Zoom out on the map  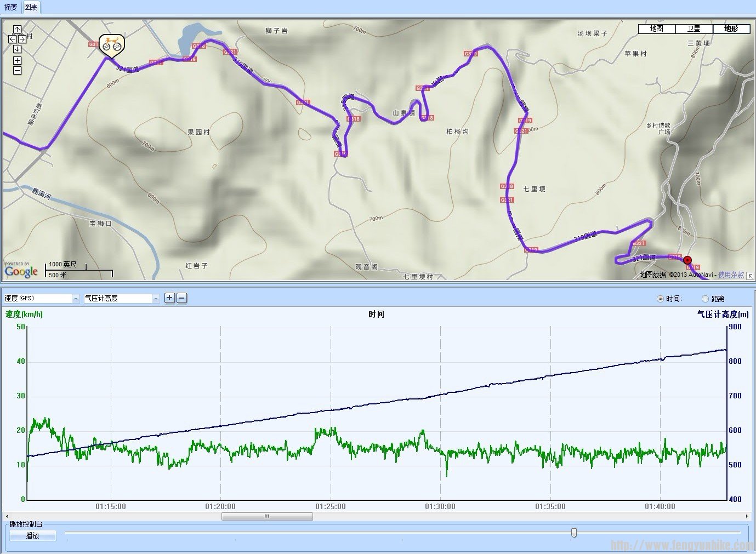[17, 70]
